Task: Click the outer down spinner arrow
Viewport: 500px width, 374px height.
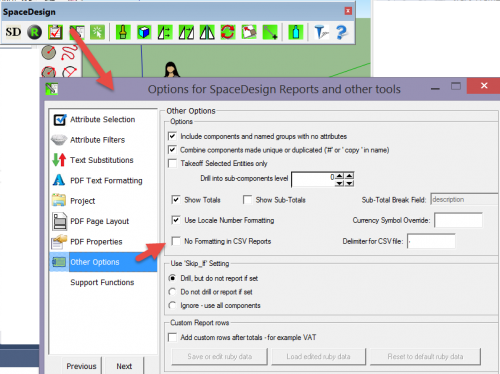Action: (x=349, y=183)
